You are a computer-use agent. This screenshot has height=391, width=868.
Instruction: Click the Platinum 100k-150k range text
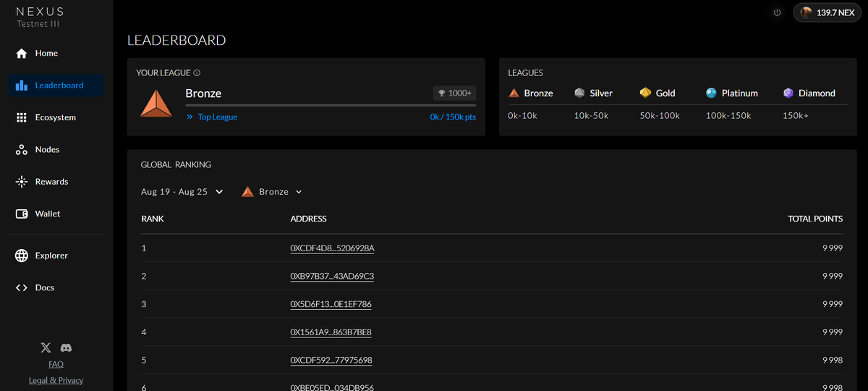tap(728, 116)
